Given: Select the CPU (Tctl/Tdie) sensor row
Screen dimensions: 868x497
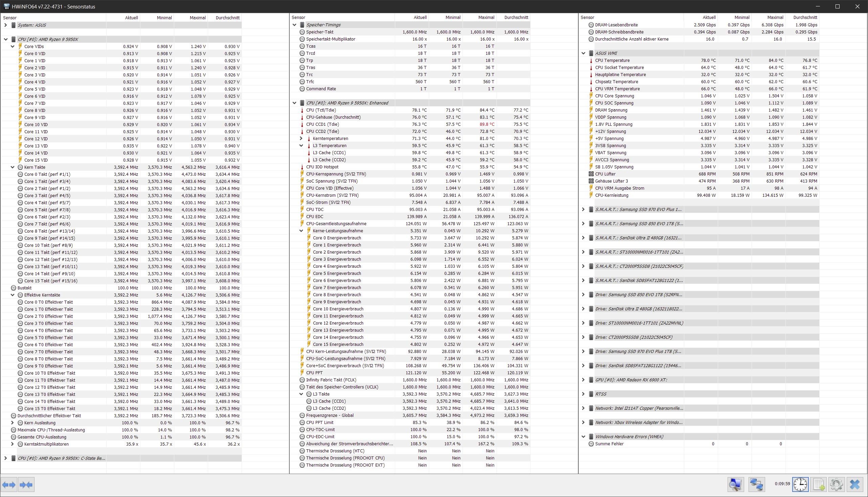Looking at the screenshot, I should 321,110.
